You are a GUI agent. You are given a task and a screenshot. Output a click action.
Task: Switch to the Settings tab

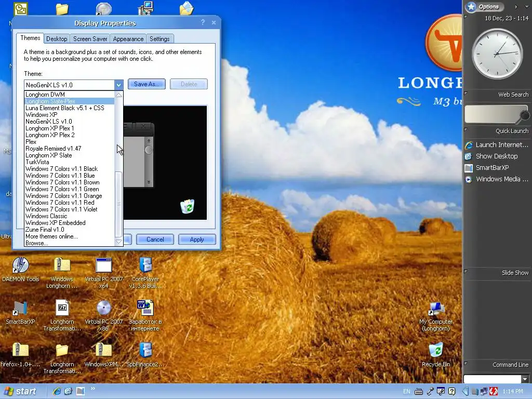pos(159,39)
